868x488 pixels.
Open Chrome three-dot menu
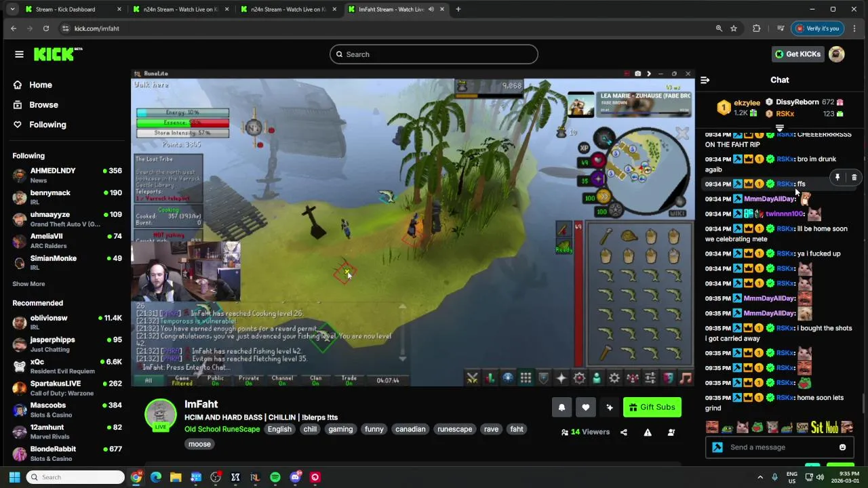854,28
